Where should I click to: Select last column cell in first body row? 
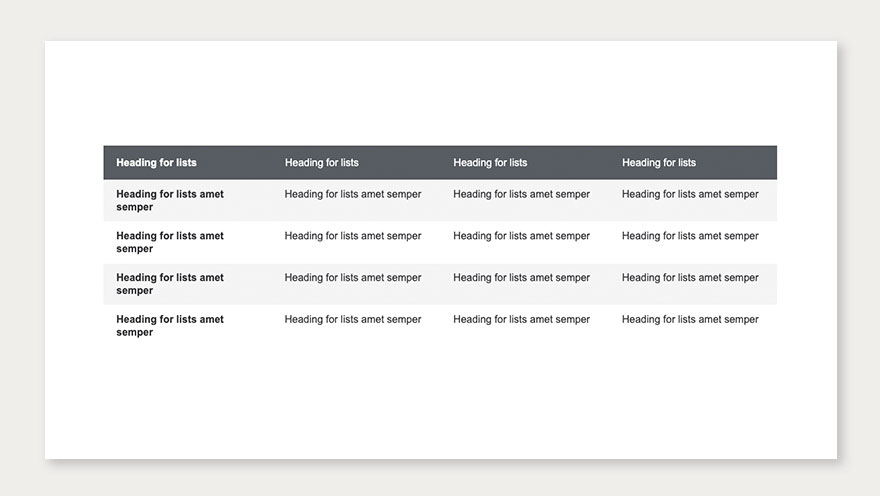click(x=690, y=195)
